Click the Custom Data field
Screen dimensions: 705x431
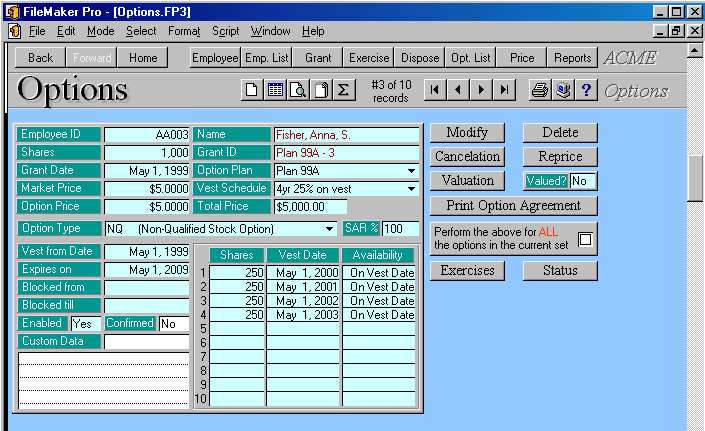[147, 342]
